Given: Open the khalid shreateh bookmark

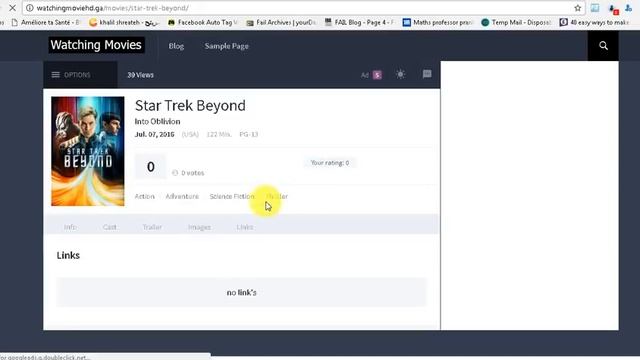Looking at the screenshot, I should click(x=124, y=22).
